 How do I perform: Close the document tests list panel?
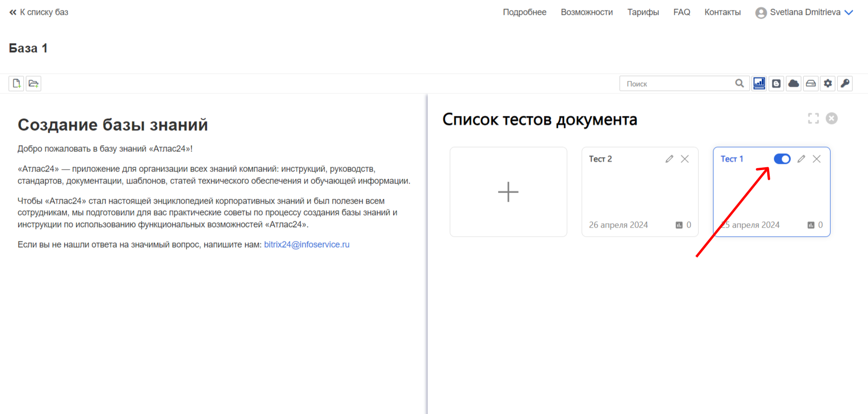[832, 118]
